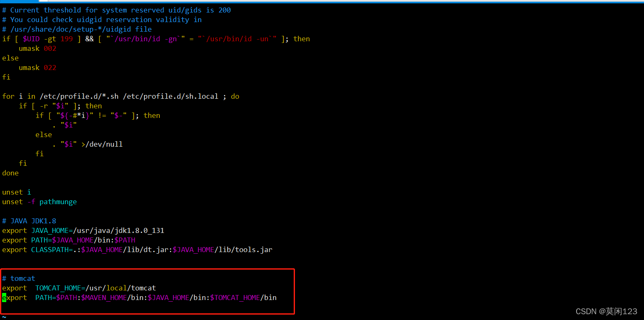Select the "# JAVA JDK1.8" comment
Image resolution: width=644 pixels, height=320 pixels.
[29, 221]
